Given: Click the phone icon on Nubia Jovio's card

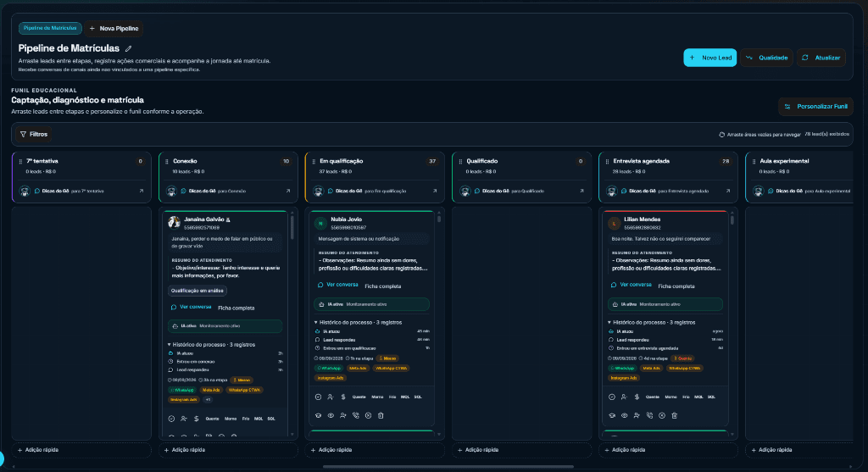Looking at the screenshot, I should (x=356, y=415).
